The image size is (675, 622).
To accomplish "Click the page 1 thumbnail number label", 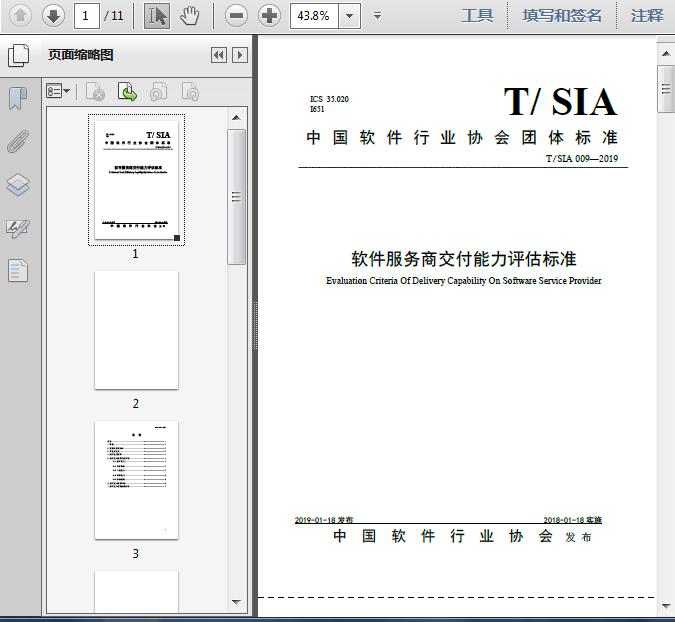I will pos(135,254).
